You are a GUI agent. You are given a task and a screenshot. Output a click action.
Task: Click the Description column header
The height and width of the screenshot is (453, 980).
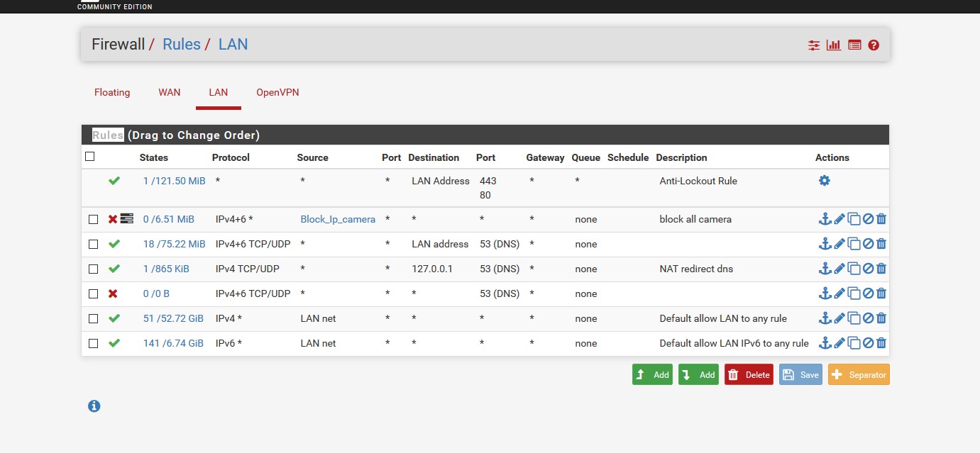(x=681, y=157)
